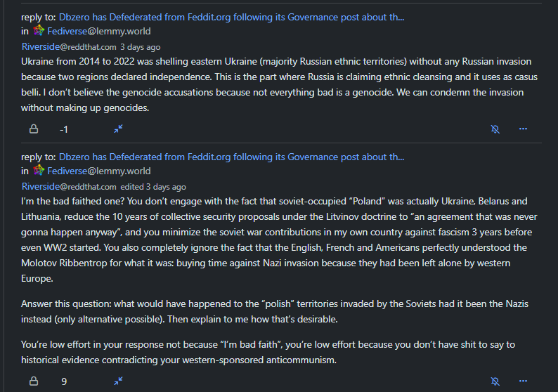Screen dimensions: 558x392
Task: Click the Fediverse community icon in the first comment
Action: point(39,31)
